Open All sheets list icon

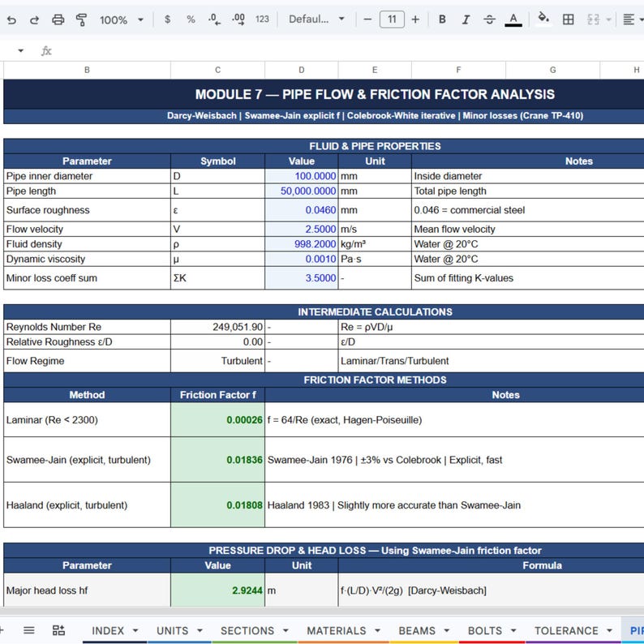[x=28, y=630]
